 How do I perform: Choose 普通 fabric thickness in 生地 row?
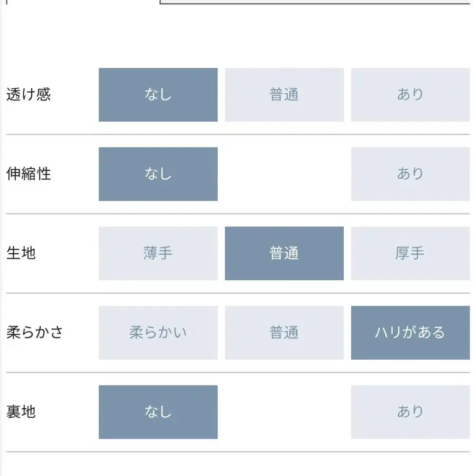(284, 253)
